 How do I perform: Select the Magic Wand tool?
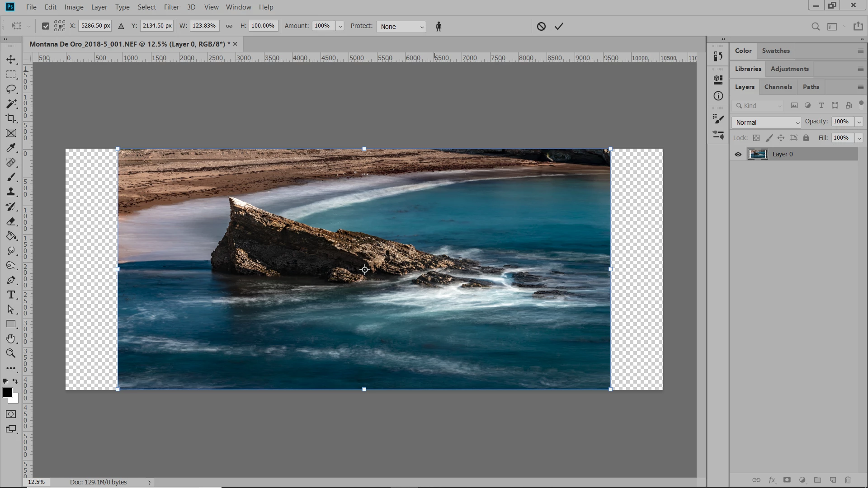pos(11,104)
